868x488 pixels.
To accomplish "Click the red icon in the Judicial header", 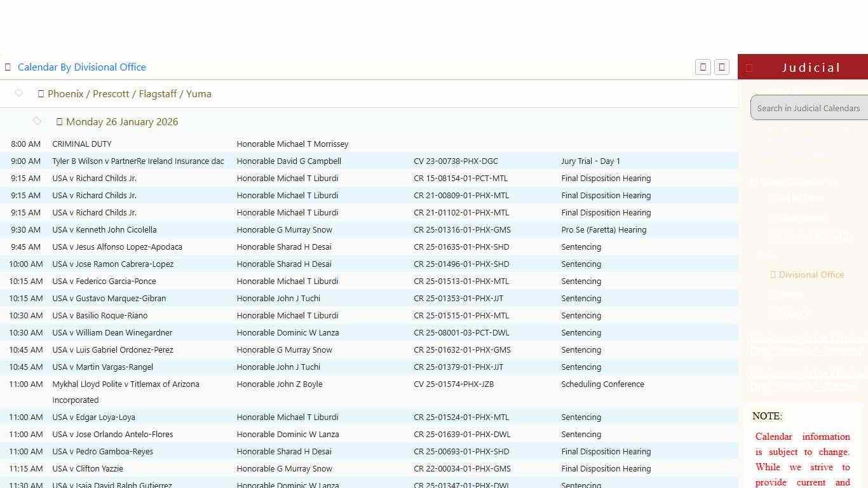I will (749, 68).
